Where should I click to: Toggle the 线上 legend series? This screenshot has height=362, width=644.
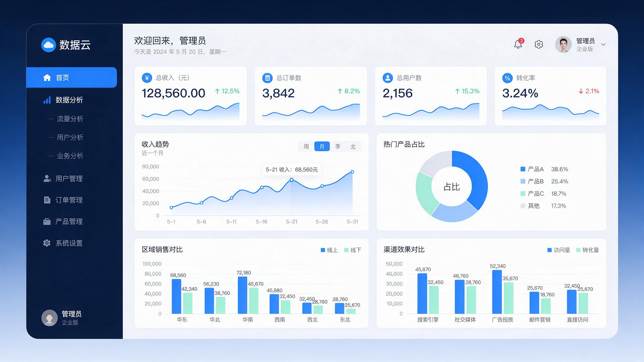329,250
